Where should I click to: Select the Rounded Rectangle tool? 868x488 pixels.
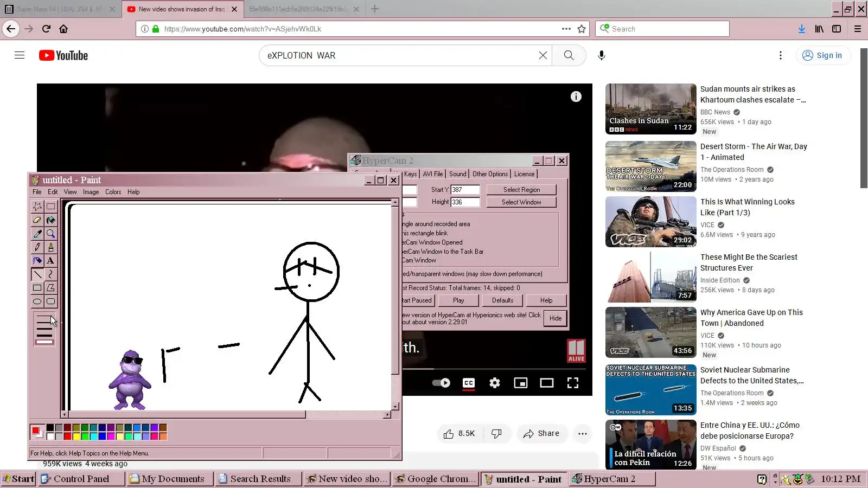[x=50, y=301]
